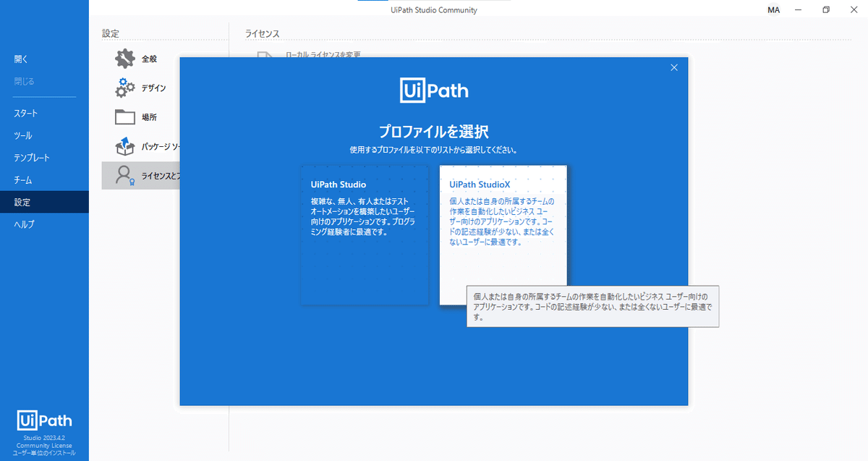This screenshot has width=868, height=461.
Task: Click the UiPath logo in sidebar bottom
Action: coord(44,420)
